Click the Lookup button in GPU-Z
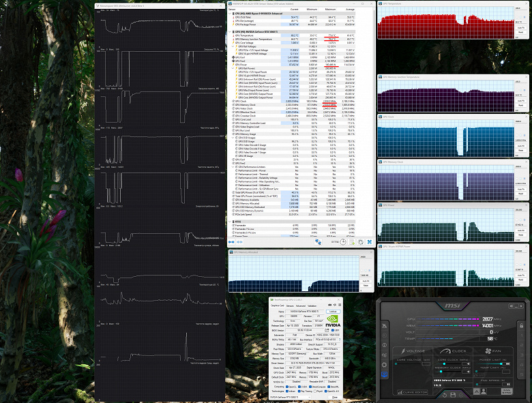 tap(333, 311)
